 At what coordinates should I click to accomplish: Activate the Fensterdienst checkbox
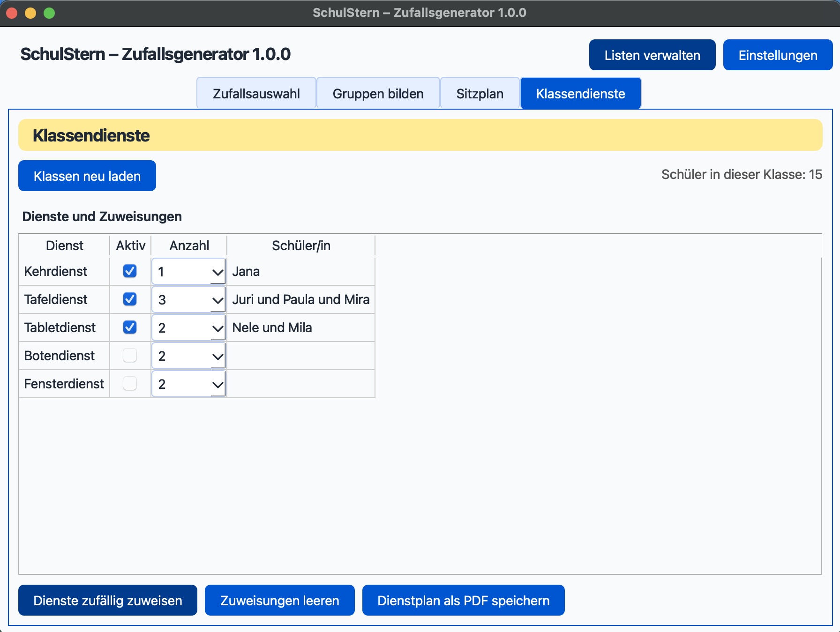point(130,384)
